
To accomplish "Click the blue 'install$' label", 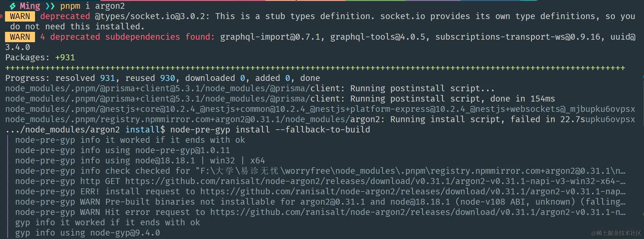I will pyautogui.click(x=145, y=130).
